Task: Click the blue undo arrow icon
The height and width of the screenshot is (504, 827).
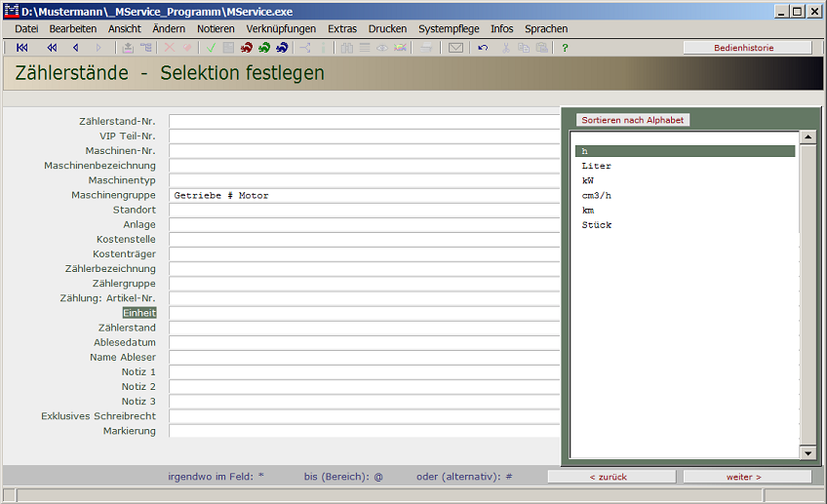Action: point(483,48)
